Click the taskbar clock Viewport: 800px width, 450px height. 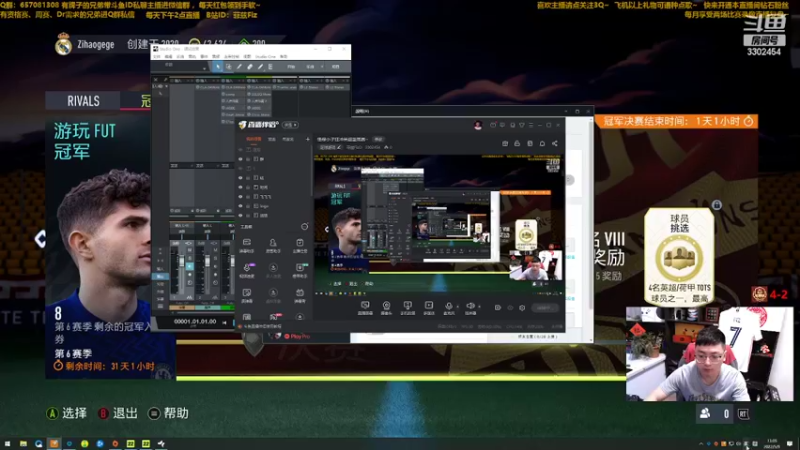coord(772,444)
